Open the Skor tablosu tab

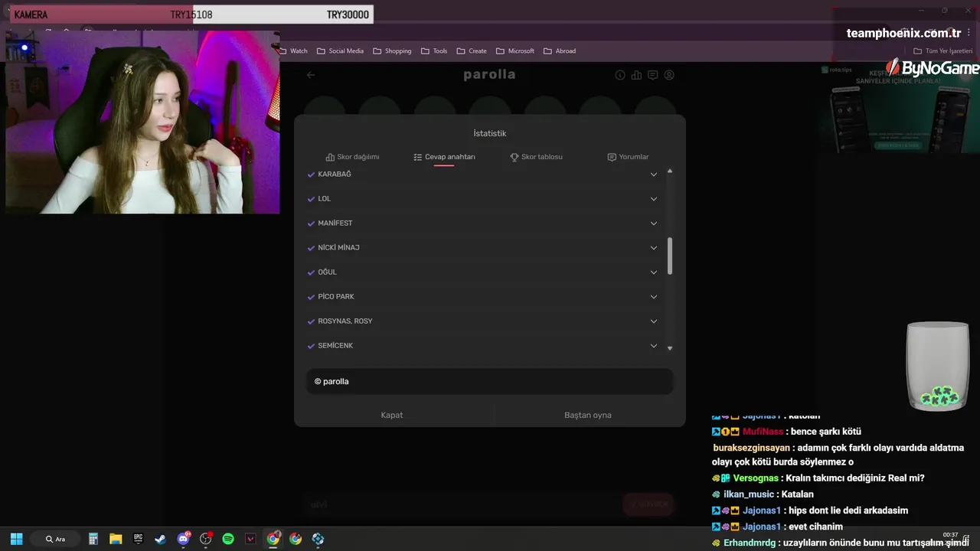[x=536, y=157]
